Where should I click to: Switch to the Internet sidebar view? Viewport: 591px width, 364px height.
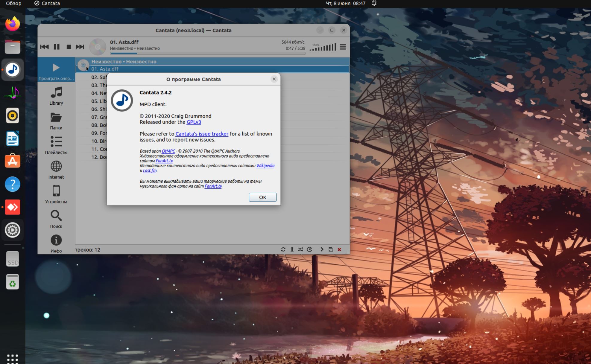(x=56, y=170)
